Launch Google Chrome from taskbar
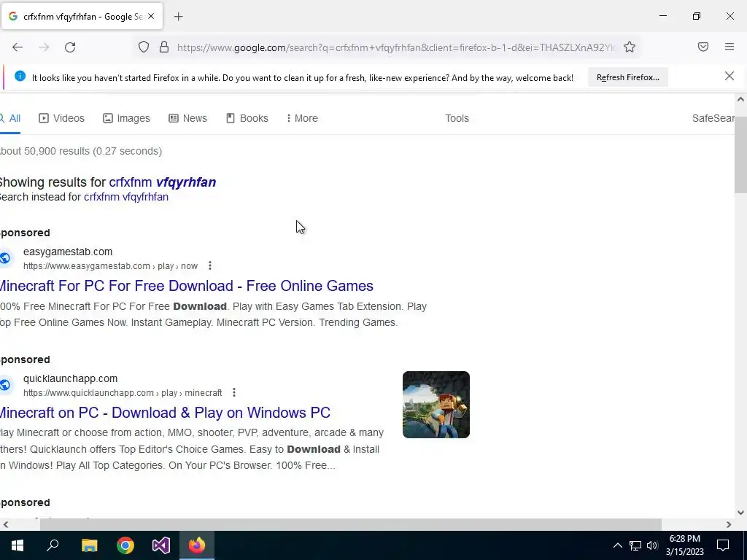The height and width of the screenshot is (560, 747). click(125, 545)
